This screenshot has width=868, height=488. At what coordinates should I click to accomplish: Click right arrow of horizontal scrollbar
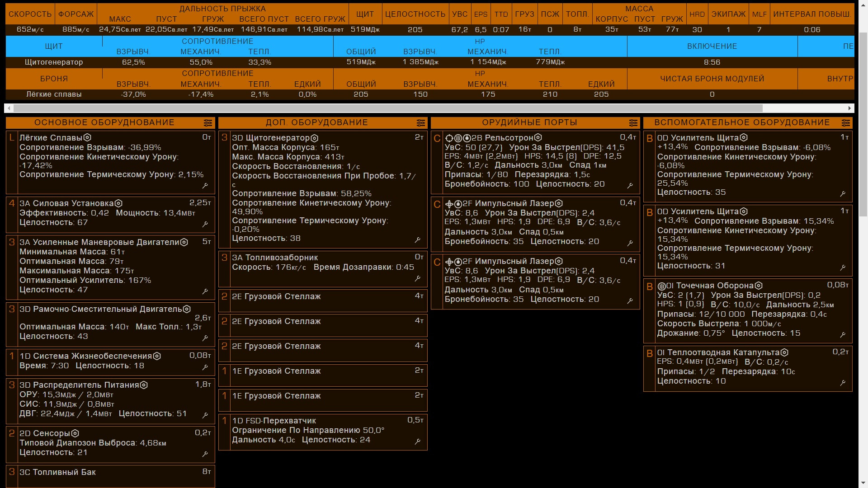coord(850,108)
